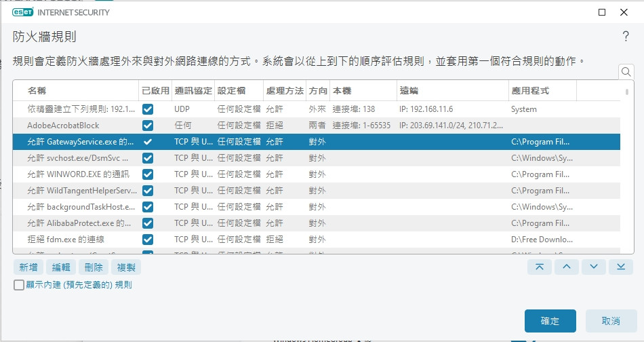This screenshot has width=644, height=342.
Task: Click the 刪除 button
Action: tap(94, 267)
